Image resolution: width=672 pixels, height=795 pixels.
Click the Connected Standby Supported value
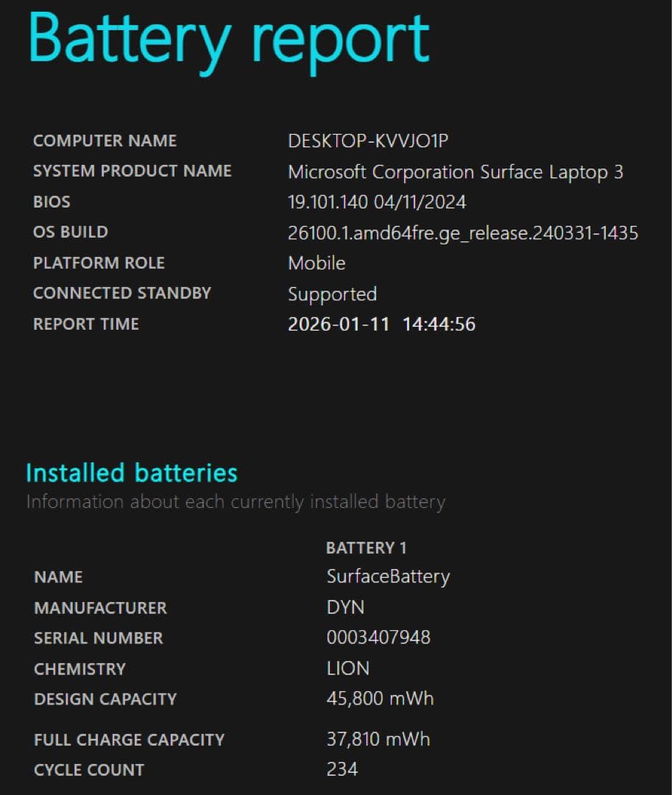click(x=332, y=294)
